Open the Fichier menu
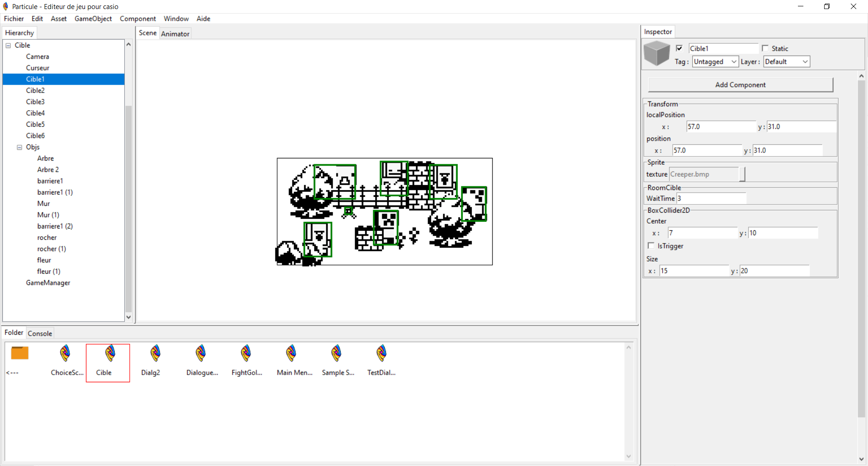 click(14, 19)
